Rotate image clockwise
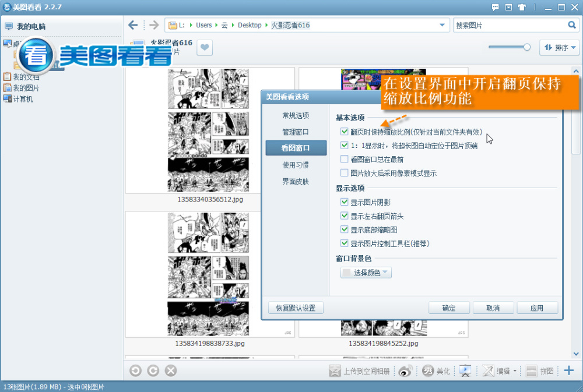This screenshot has height=392, width=583. point(153,370)
